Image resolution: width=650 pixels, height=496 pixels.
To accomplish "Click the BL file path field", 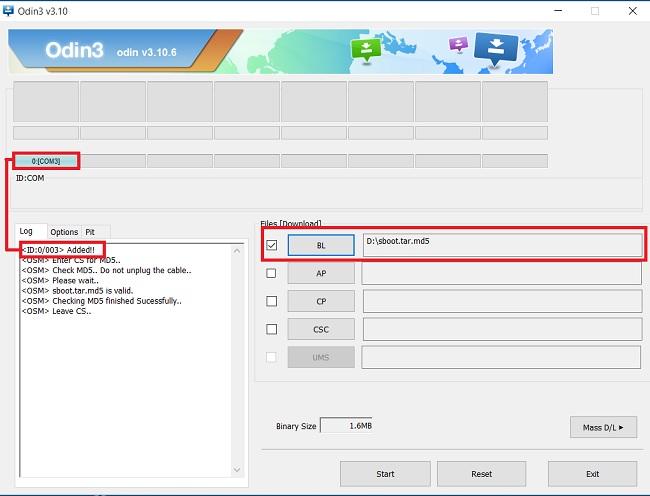I will (502, 245).
